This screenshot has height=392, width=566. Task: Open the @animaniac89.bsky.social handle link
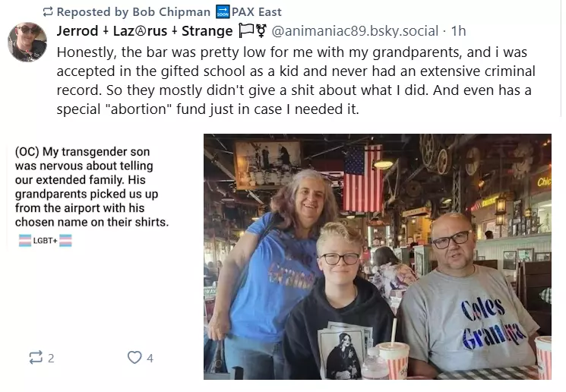(355, 31)
